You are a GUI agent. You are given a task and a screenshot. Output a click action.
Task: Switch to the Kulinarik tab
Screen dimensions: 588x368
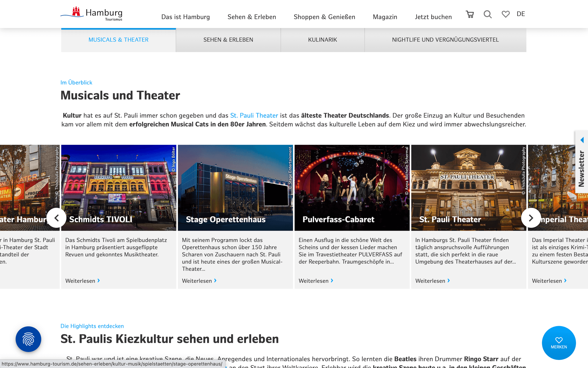pos(322,40)
